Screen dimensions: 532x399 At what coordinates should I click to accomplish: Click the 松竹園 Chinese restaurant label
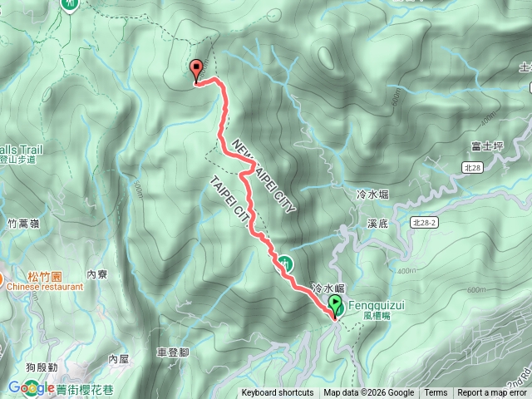45,282
